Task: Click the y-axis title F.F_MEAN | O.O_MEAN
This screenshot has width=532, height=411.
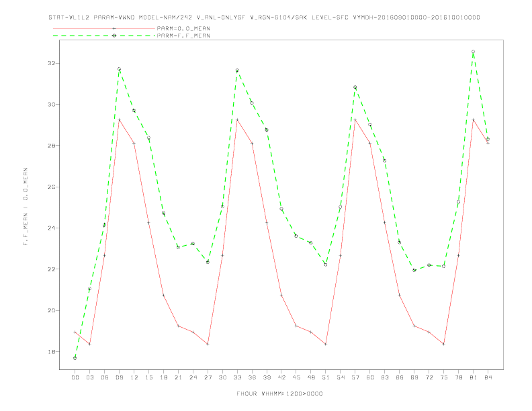Action: [x=26, y=207]
